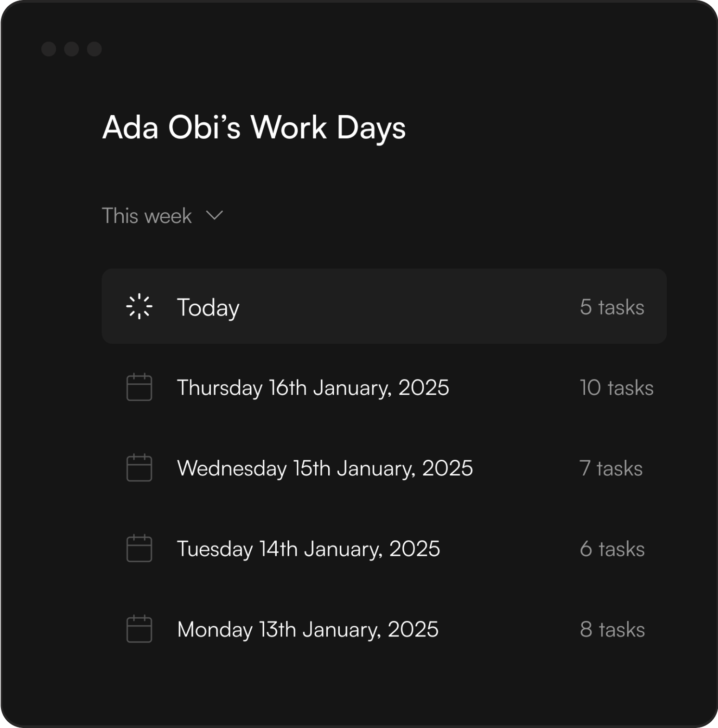The image size is (718, 728).
Task: Open Monday 13th January, 2025 entry
Action: (308, 629)
